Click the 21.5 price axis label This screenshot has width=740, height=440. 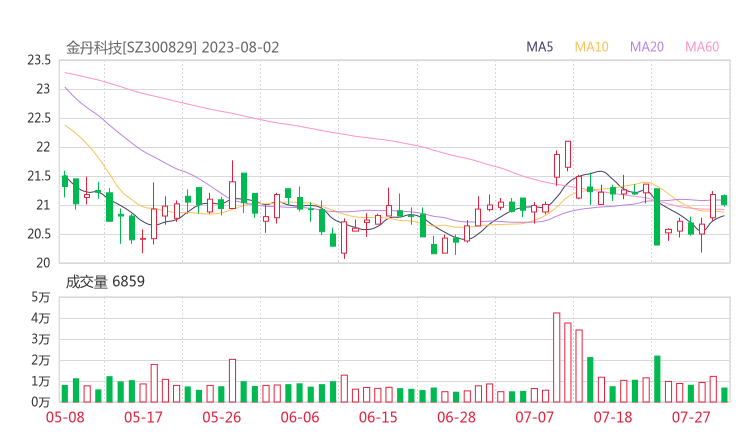(39, 177)
